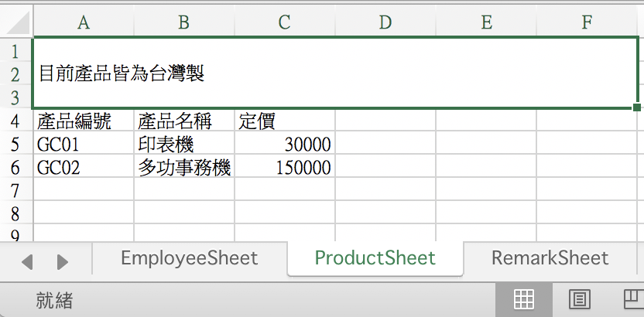The image size is (644, 317).
Task: Open Page Break Preview view icon
Action: point(634,299)
